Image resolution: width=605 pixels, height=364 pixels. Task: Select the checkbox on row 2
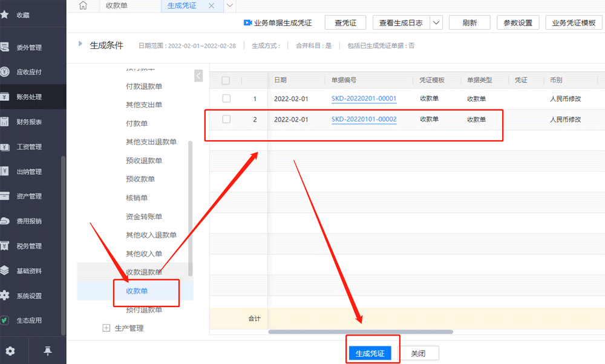(227, 119)
